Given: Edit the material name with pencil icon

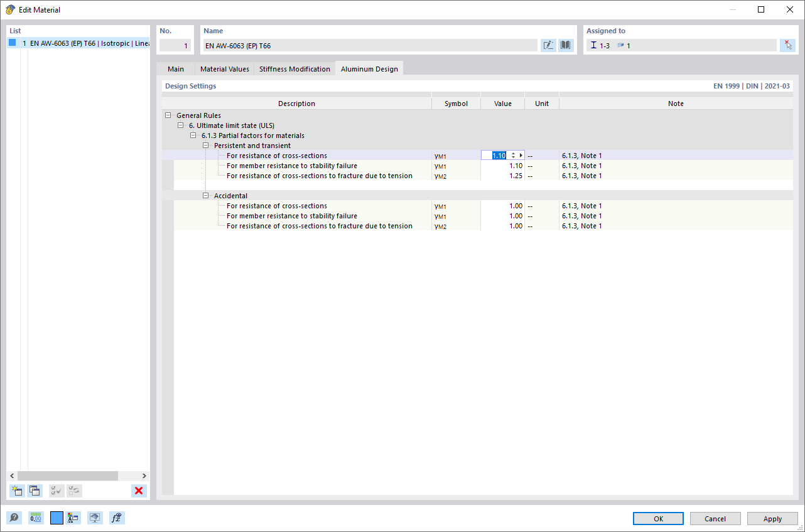Looking at the screenshot, I should click(x=548, y=45).
